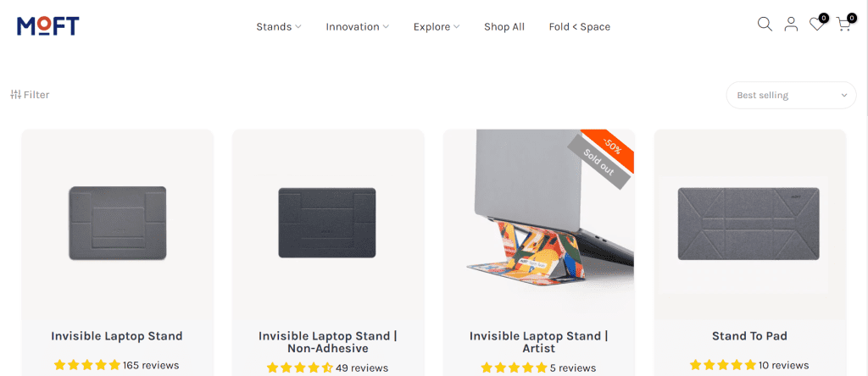View the wishlist heart icon
Screen dimensions: 868x376
[x=816, y=25]
